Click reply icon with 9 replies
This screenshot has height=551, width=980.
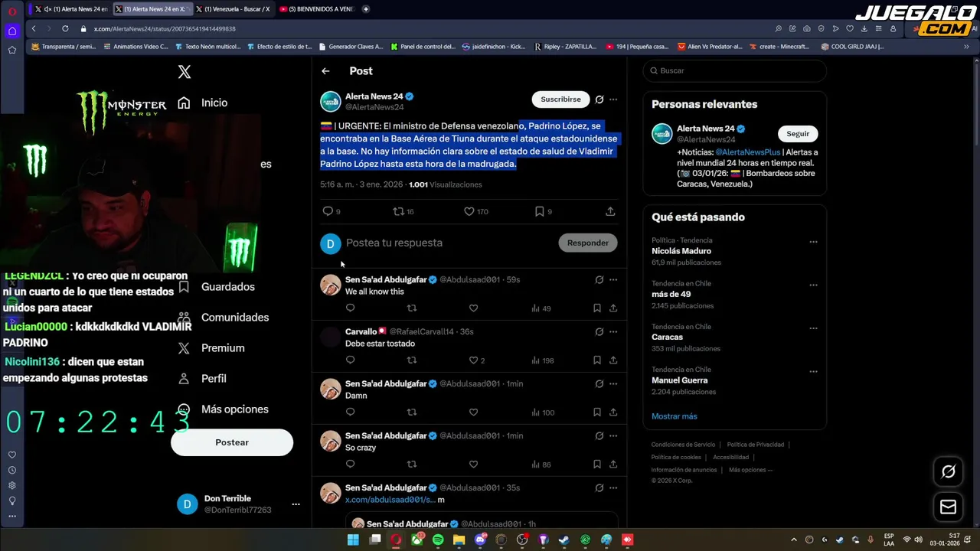click(x=328, y=211)
